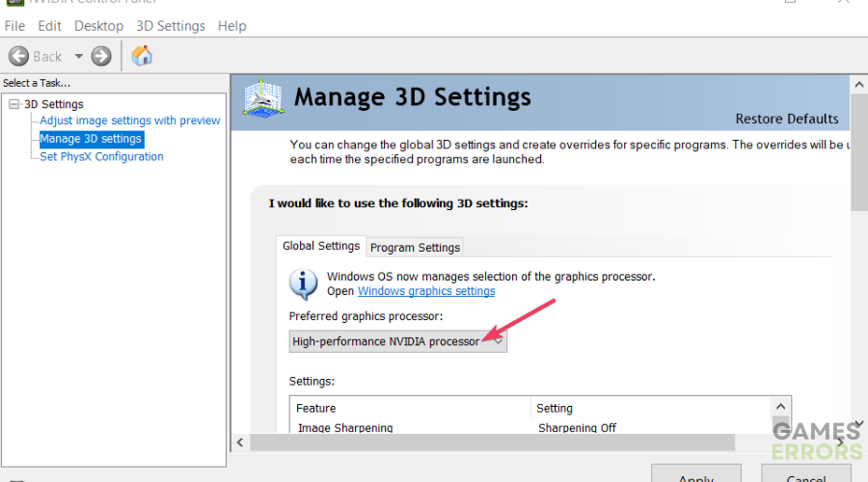Click Restore Defaults
868x482 pixels.
point(786,120)
